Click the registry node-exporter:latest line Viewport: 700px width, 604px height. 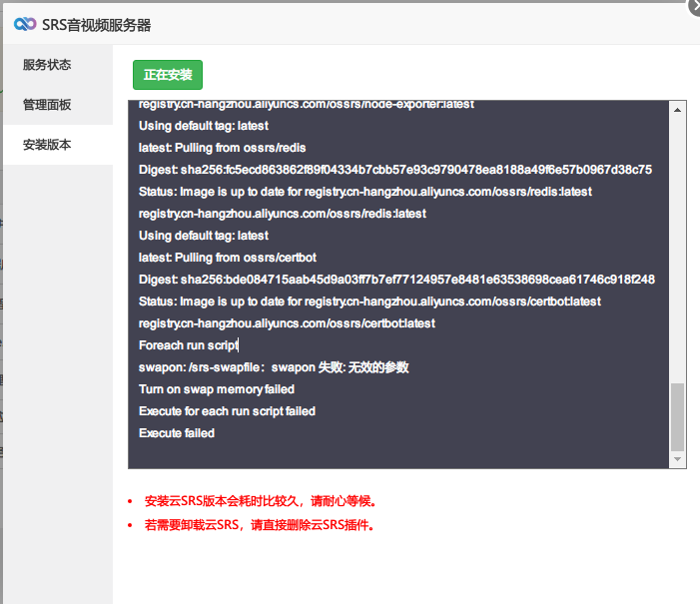307,105
